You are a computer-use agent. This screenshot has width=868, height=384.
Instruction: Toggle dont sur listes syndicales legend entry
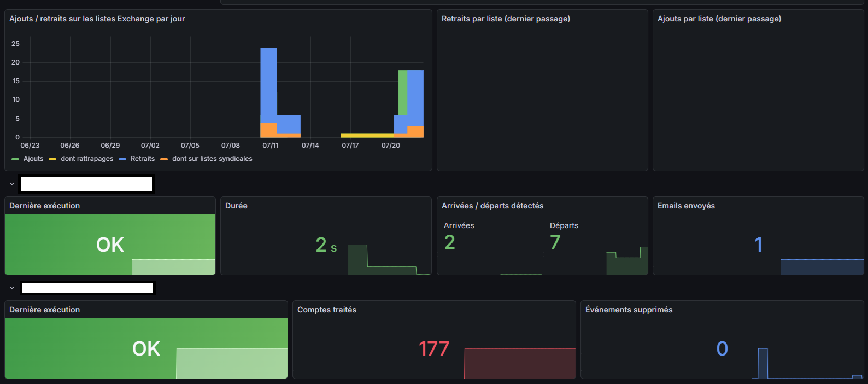tap(212, 159)
